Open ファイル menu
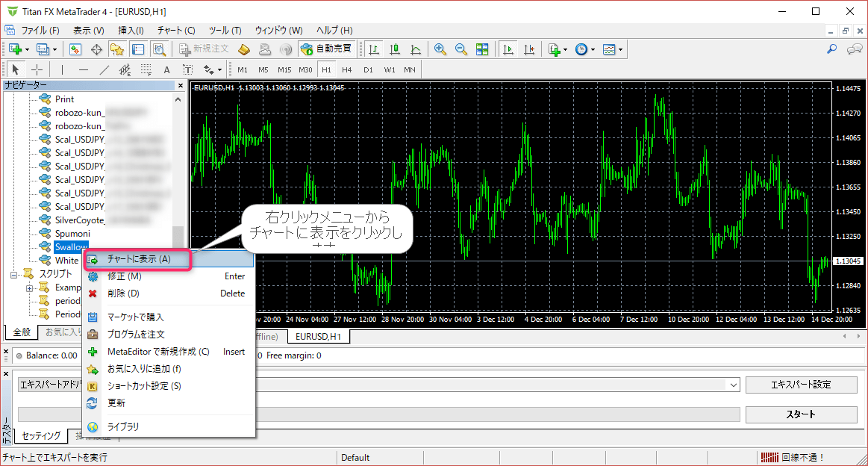The width and height of the screenshot is (868, 466). [x=40, y=31]
